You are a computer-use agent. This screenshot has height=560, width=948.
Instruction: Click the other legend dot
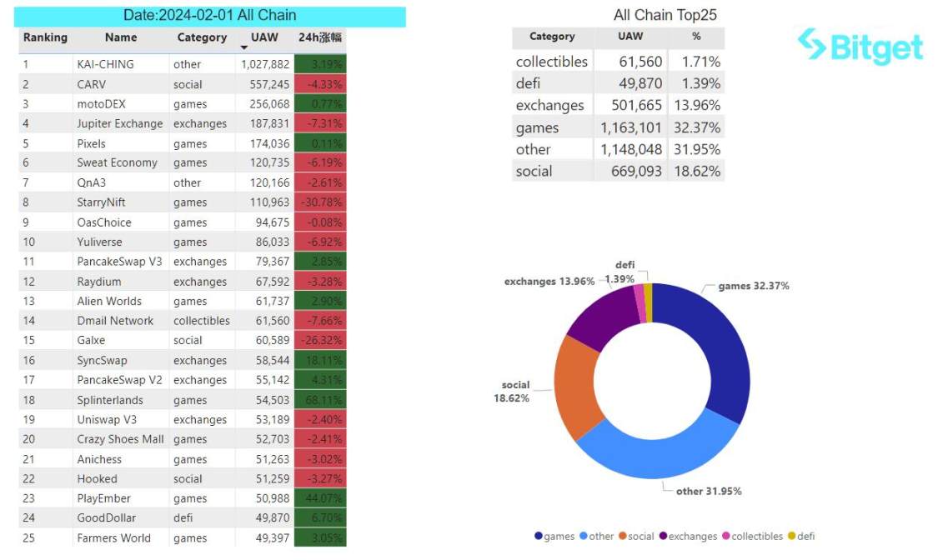(x=584, y=537)
